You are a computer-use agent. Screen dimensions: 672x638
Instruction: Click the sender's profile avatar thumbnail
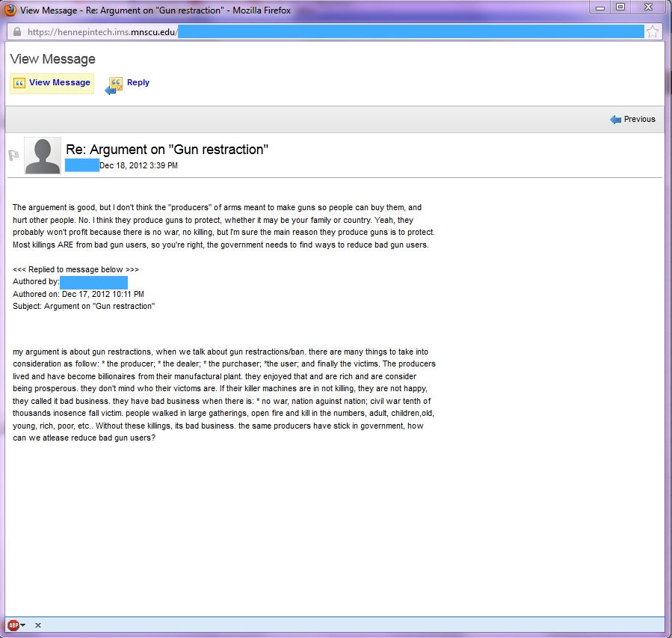pos(43,156)
